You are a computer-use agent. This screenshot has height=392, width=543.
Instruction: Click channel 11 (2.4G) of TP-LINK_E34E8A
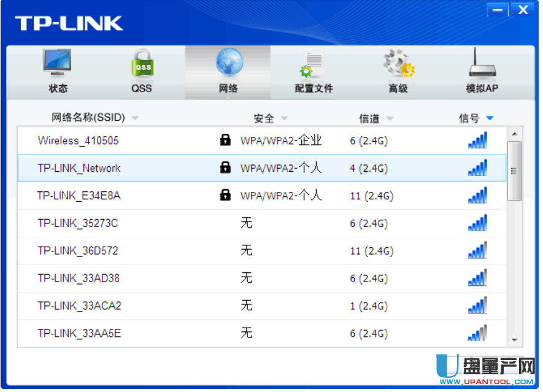(372, 196)
